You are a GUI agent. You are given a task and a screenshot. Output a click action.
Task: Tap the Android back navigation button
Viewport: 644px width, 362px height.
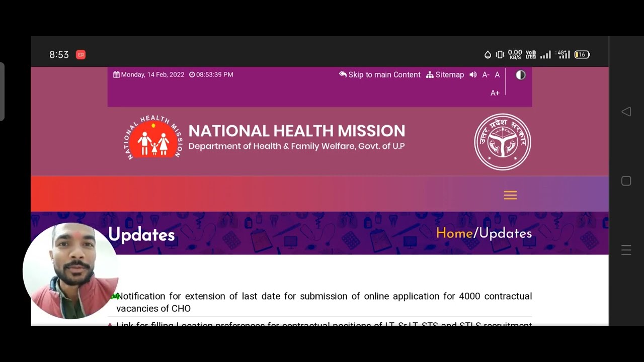coord(626,112)
